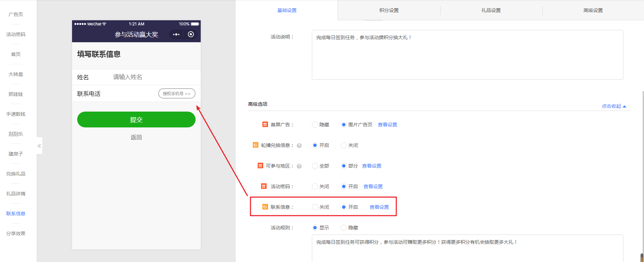Click the 请输入姓名 name input field
Viewport: 644px width, 262px height.
(154, 77)
